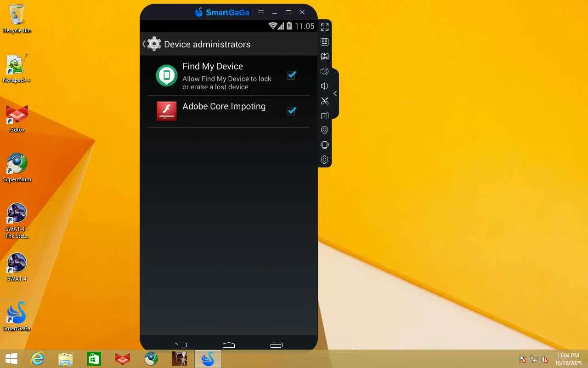
Task: Uncheck Adobe Core Impoting administrator
Action: coord(291,111)
